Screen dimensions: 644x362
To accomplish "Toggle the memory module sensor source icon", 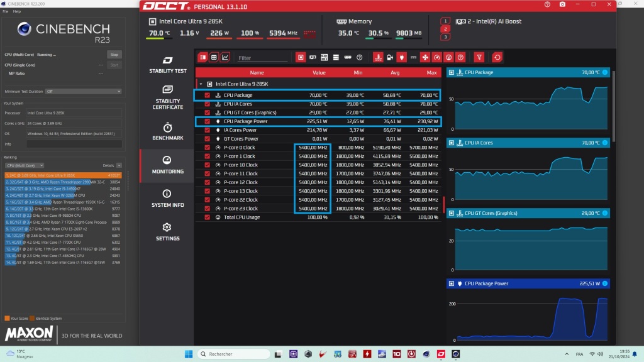I will click(x=348, y=57).
